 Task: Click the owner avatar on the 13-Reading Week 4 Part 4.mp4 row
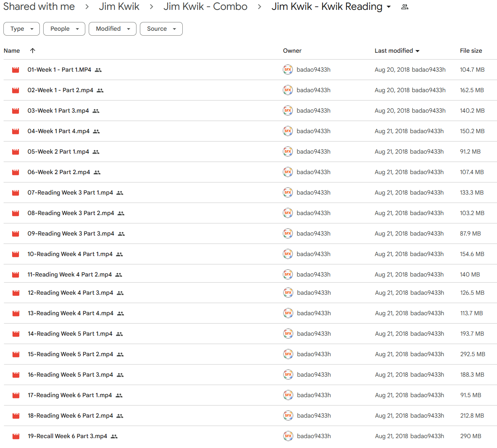click(288, 313)
